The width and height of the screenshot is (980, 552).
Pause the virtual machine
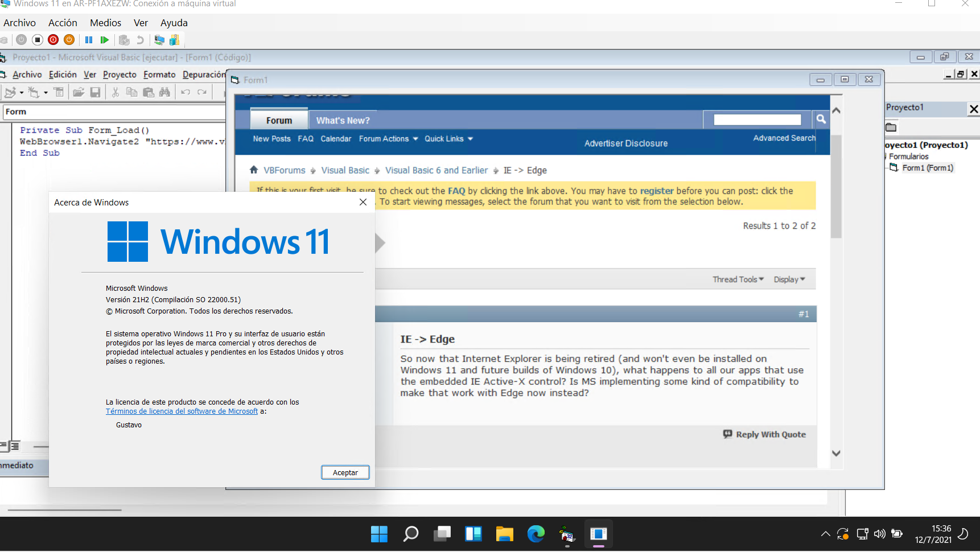[89, 40]
